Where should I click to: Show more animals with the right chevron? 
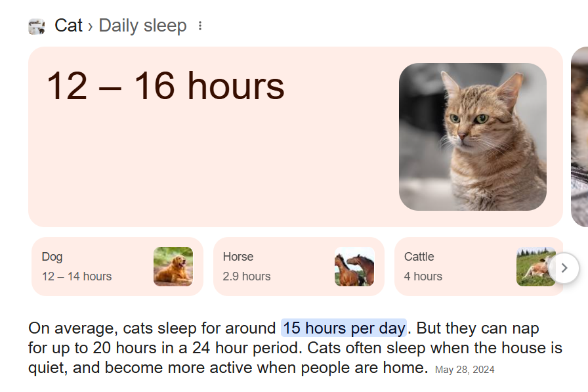(564, 268)
